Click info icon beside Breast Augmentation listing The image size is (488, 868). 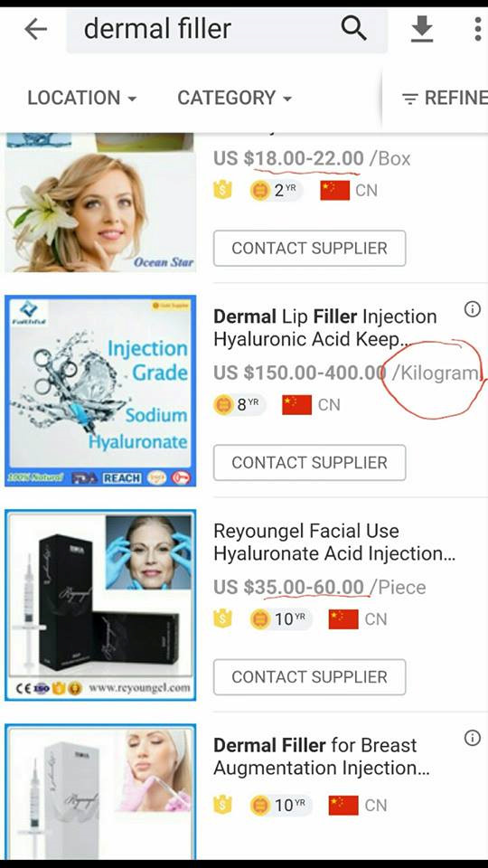(x=472, y=738)
